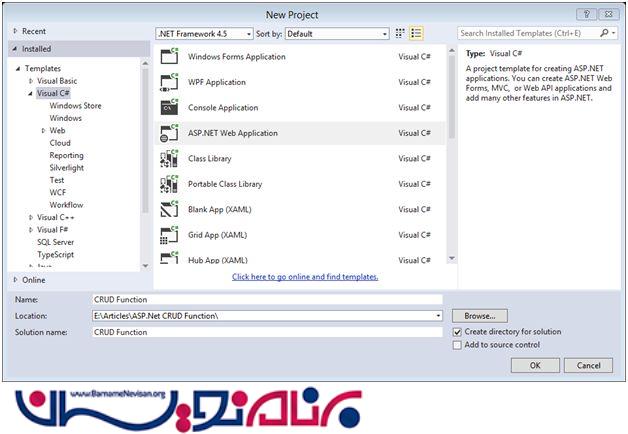Click tree panel scrollbar down arrow

(x=145, y=266)
